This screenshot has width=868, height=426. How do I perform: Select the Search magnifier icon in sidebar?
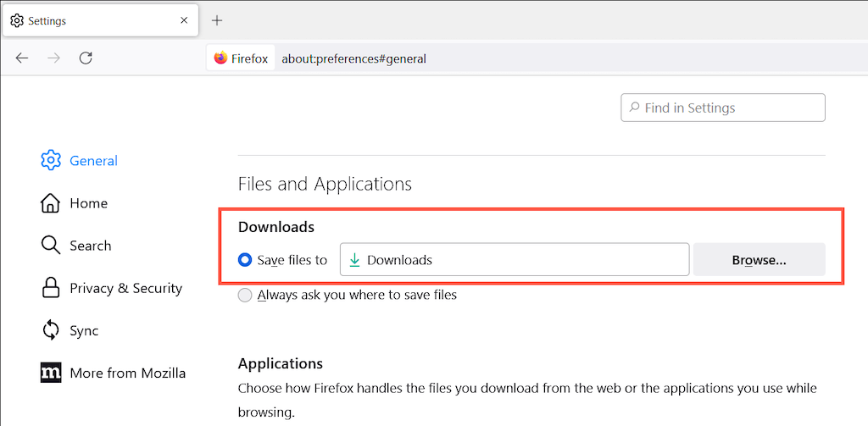pyautogui.click(x=51, y=246)
